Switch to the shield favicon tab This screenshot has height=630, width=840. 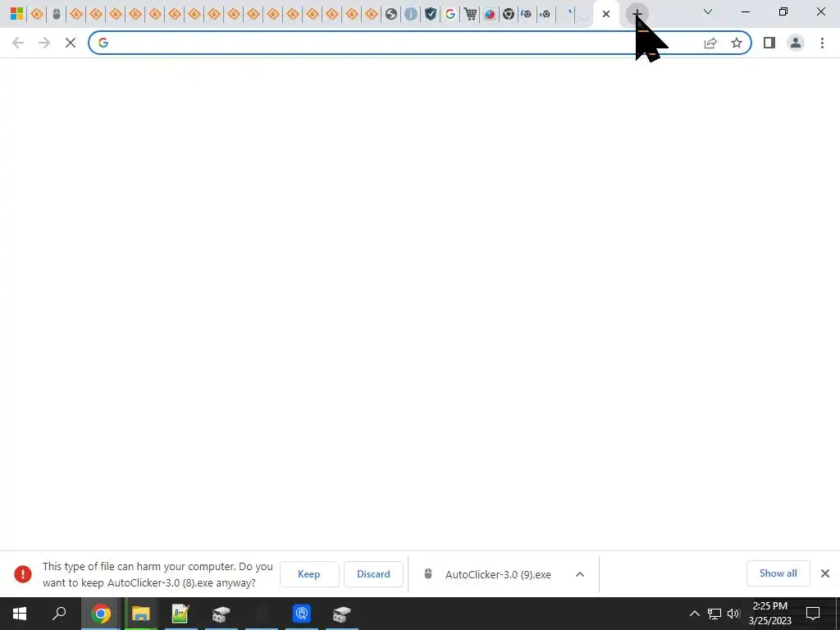(431, 14)
